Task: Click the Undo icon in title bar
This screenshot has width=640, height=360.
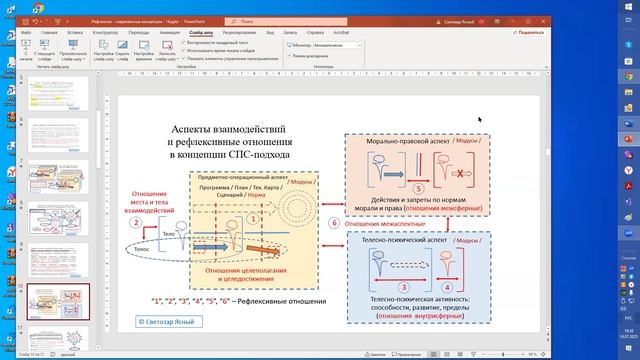Action: 36,22
